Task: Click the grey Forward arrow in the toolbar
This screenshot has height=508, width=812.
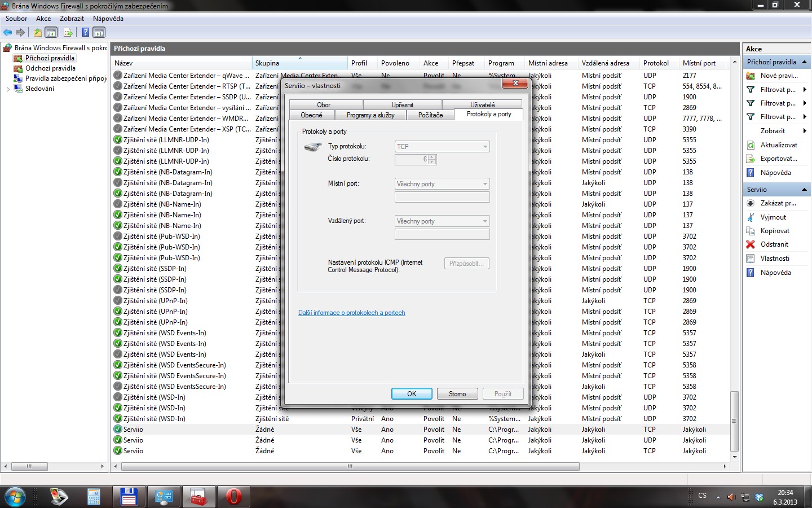Action: pos(20,32)
